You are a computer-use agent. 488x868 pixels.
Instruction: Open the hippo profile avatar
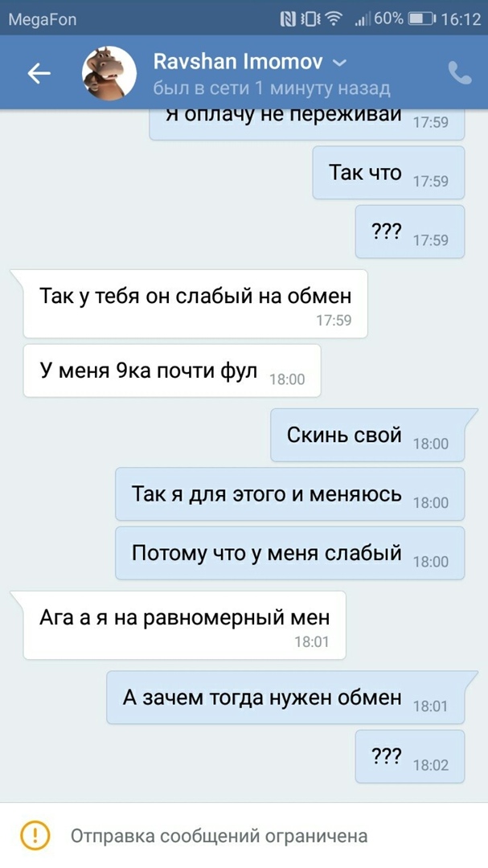109,73
